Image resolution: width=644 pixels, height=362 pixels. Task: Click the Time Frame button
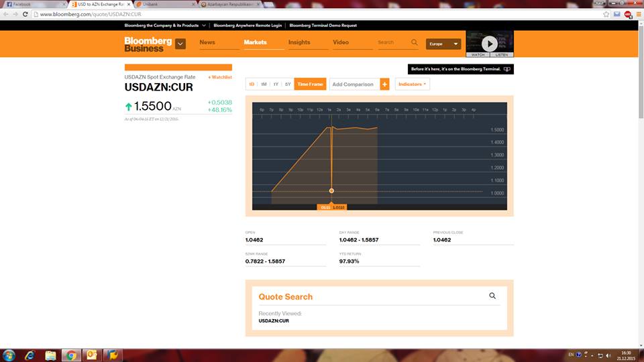click(310, 84)
